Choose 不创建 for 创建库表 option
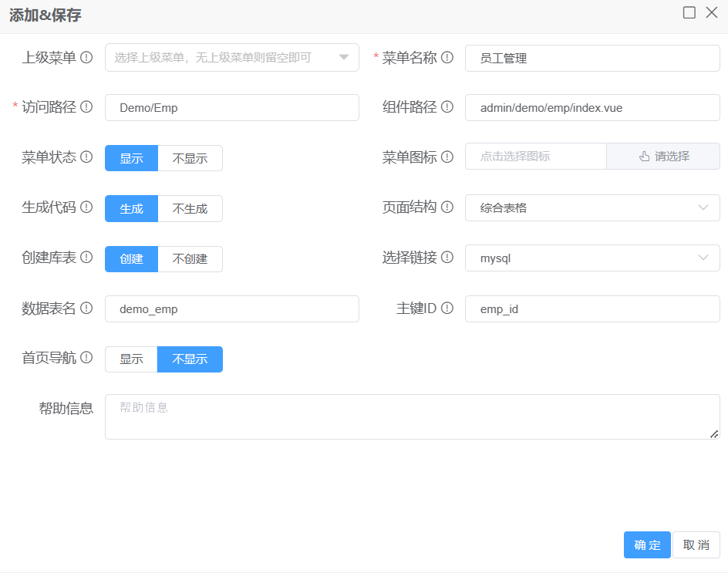 pos(190,258)
